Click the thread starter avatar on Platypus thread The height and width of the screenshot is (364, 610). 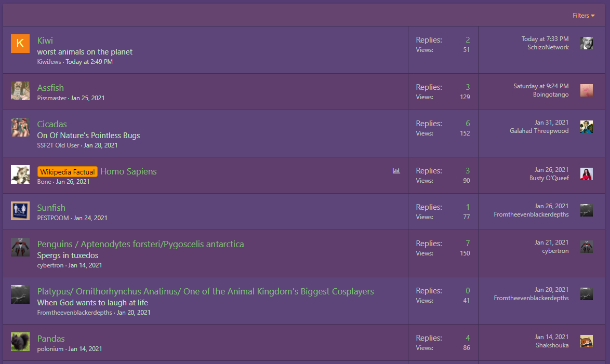20,294
